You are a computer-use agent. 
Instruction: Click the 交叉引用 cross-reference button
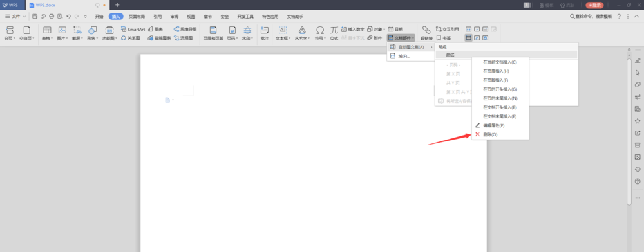[x=447, y=30]
